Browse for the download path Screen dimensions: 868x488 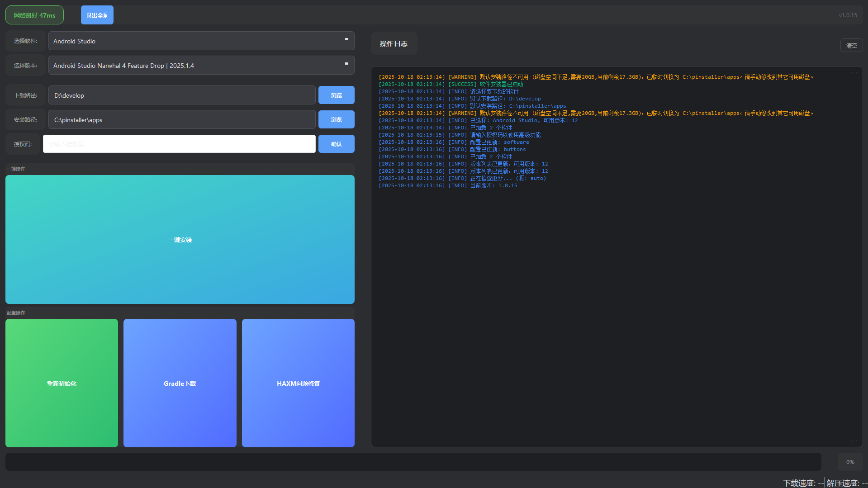336,95
